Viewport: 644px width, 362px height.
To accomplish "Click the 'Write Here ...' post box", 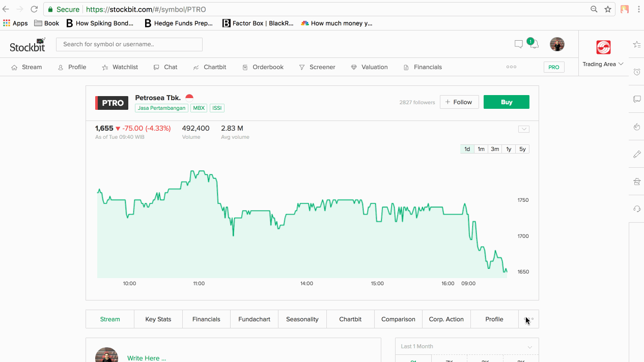I will click(x=147, y=358).
